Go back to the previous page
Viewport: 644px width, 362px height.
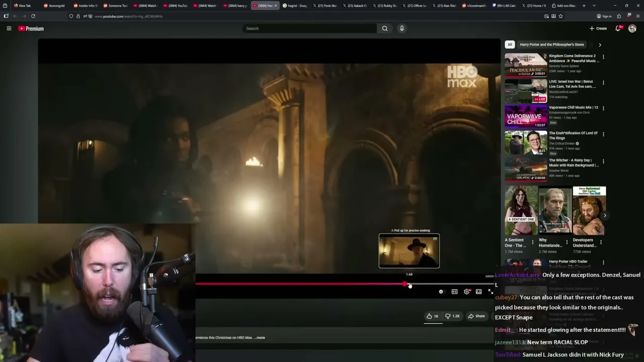[15, 16]
